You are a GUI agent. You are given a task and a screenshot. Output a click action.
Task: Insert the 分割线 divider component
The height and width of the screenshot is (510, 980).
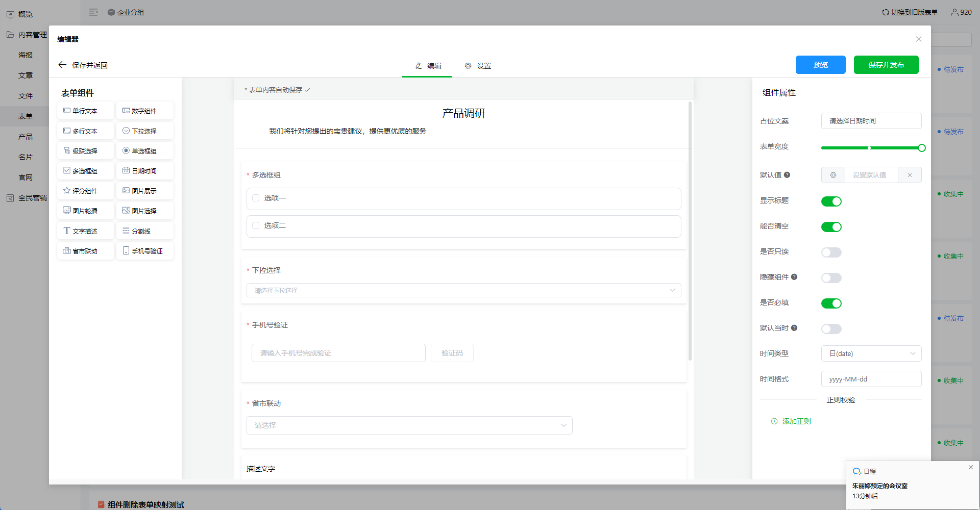[144, 231]
